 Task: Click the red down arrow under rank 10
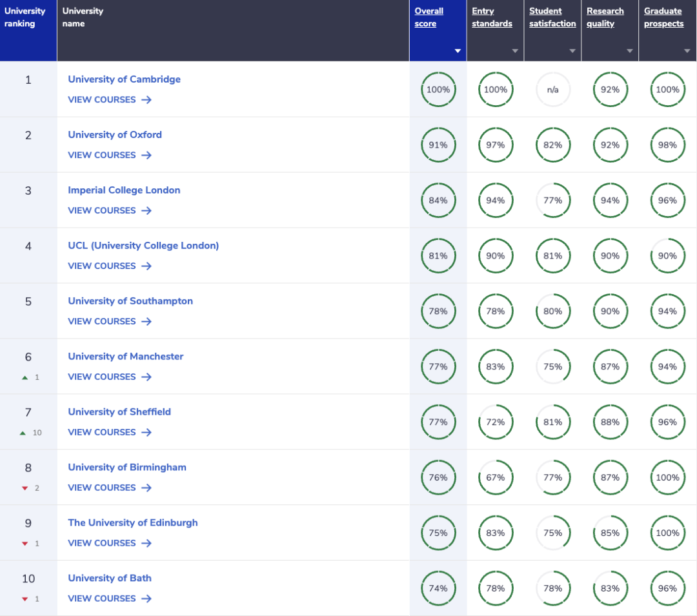coord(25,599)
